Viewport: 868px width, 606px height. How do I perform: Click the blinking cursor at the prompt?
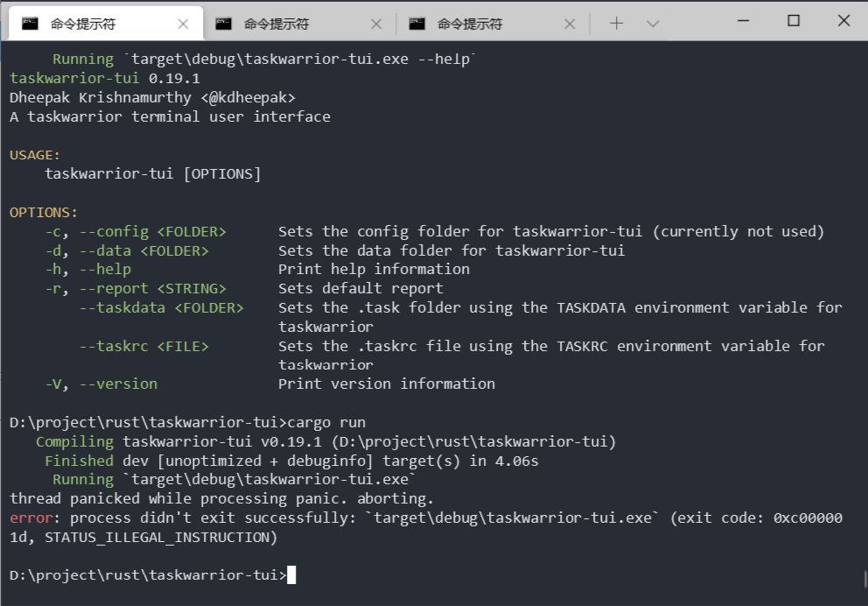(x=293, y=574)
